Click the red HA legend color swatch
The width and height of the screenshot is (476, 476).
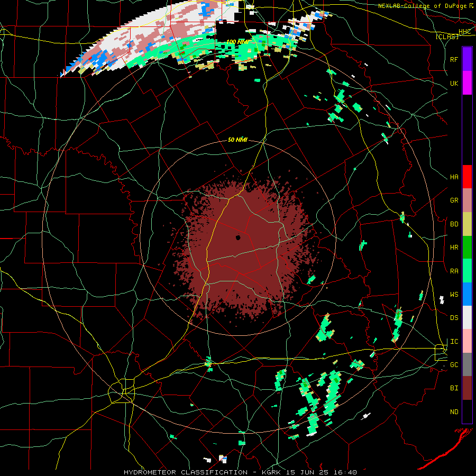pos(467,177)
